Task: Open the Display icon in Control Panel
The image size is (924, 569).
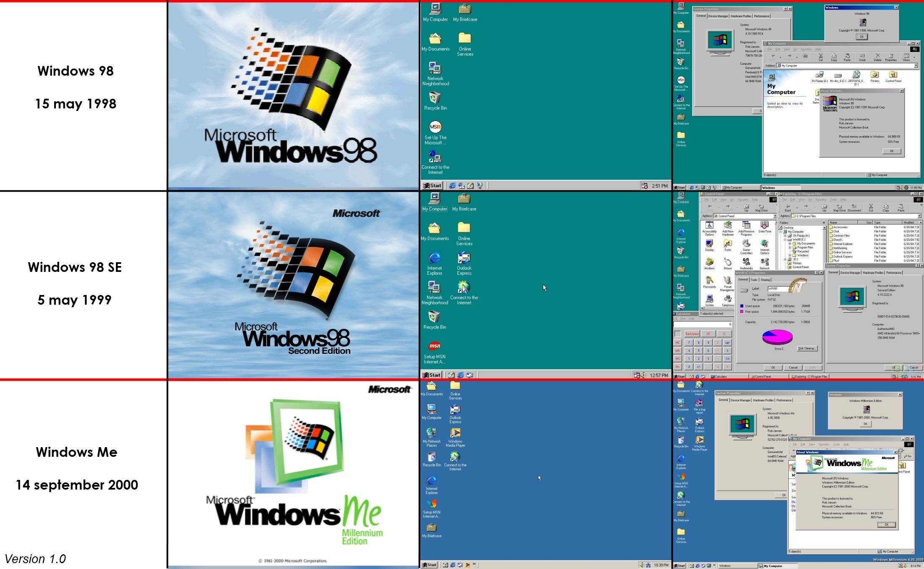Action: pos(709,245)
